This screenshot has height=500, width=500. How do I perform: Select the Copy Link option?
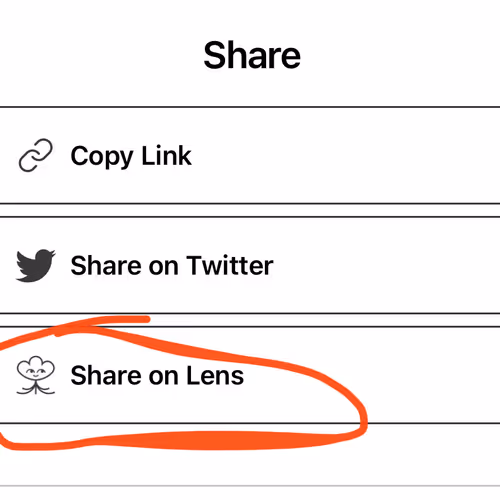tap(250, 155)
